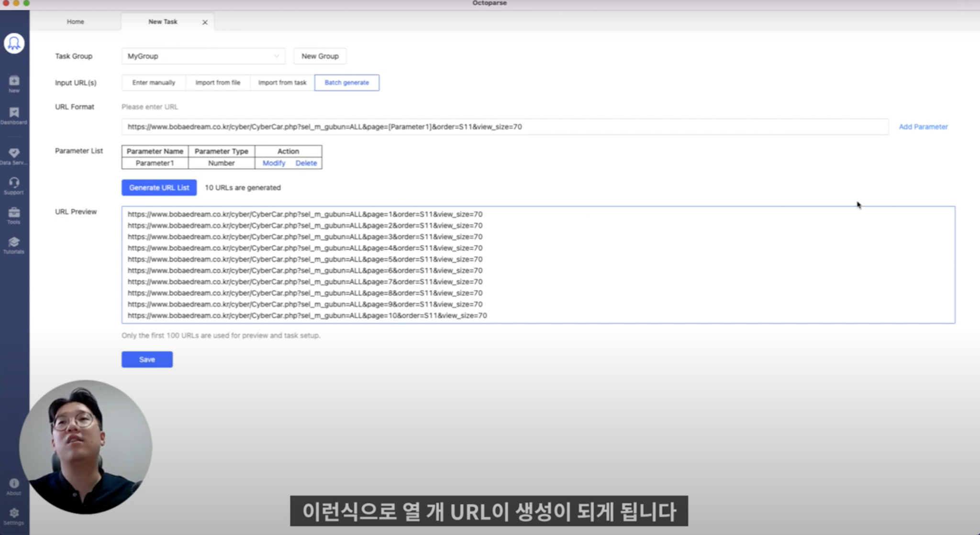This screenshot has width=980, height=535.
Task: Switch to the Home tab
Action: click(x=75, y=22)
